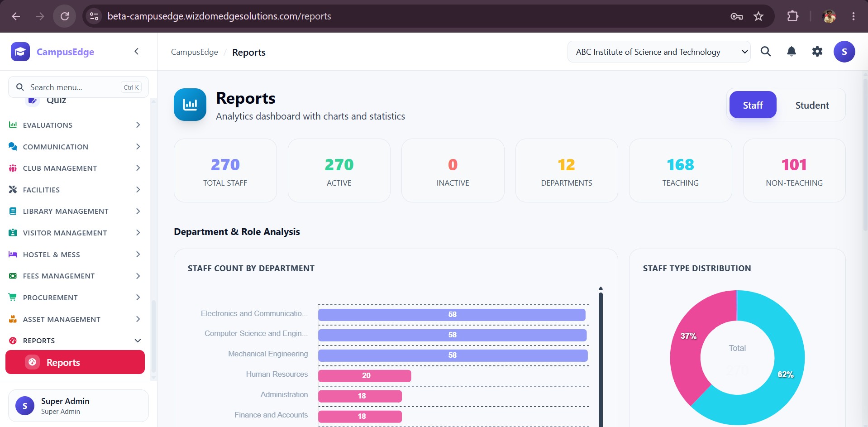Screen dimensions: 868x427
Task: Open the Chrome profile avatar
Action: [829, 16]
